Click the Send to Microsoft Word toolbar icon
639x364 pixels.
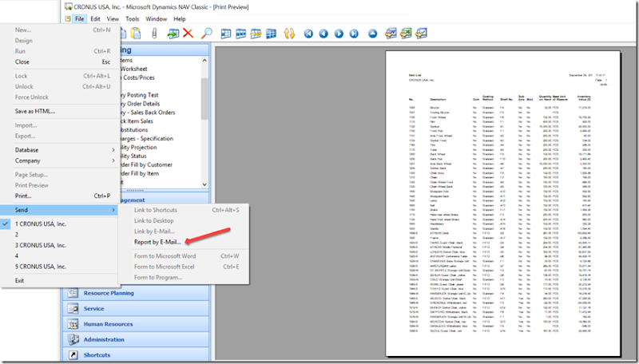tap(391, 34)
